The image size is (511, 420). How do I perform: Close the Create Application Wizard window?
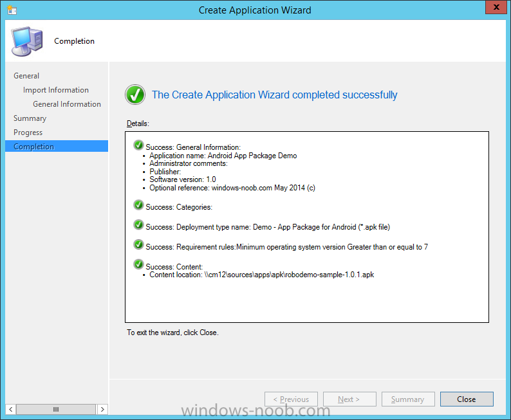point(496,7)
